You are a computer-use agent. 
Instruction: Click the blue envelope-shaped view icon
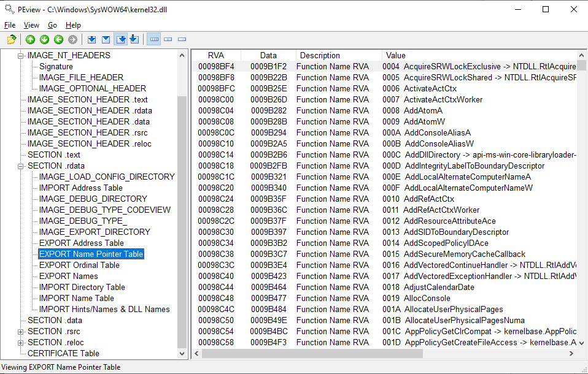point(106,40)
